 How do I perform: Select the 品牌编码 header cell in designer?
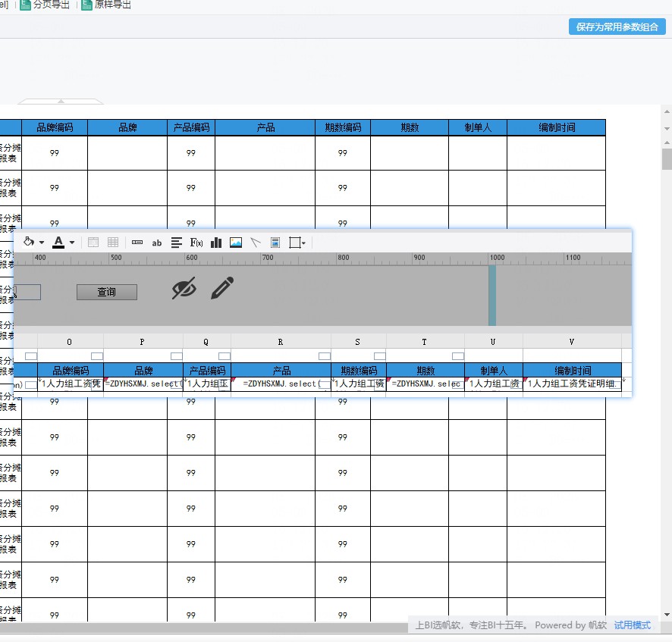(71, 371)
